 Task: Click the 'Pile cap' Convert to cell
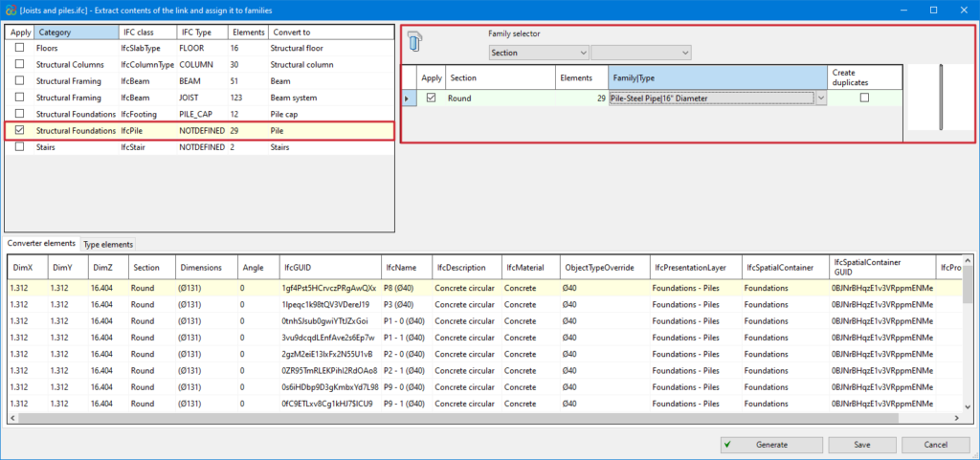click(x=330, y=114)
